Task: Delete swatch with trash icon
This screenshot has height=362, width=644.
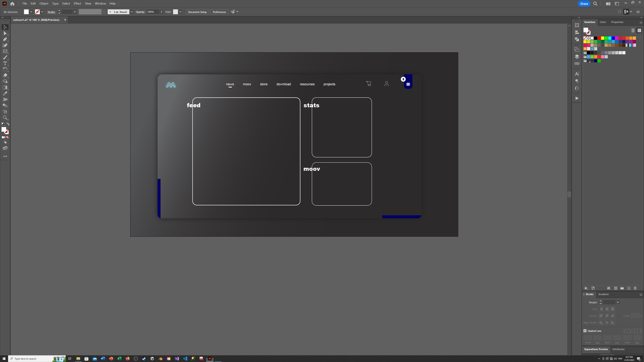Action: point(635,288)
